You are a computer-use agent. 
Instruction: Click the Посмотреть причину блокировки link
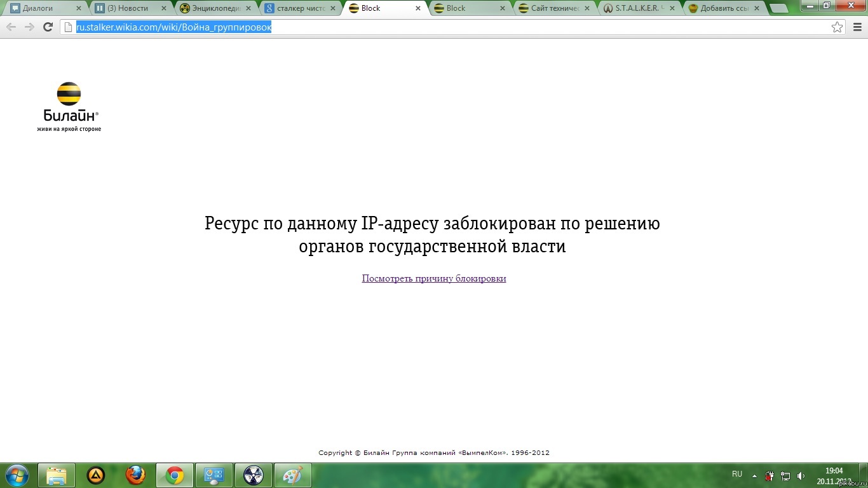[x=434, y=278]
